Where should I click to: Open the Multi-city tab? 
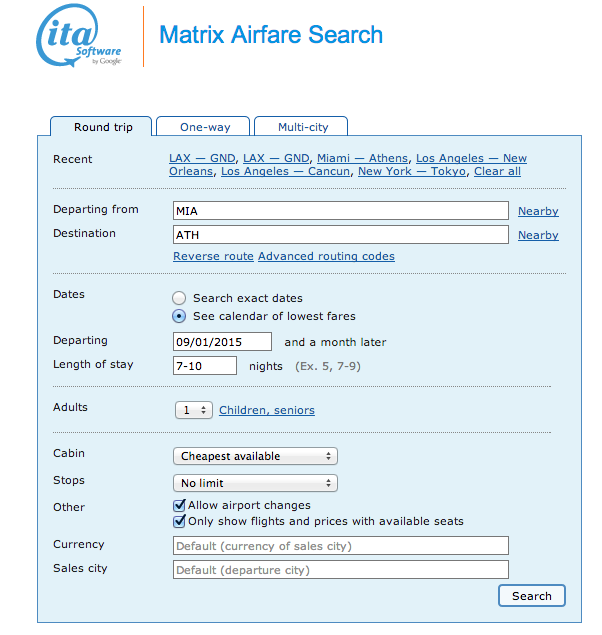pyautogui.click(x=301, y=127)
